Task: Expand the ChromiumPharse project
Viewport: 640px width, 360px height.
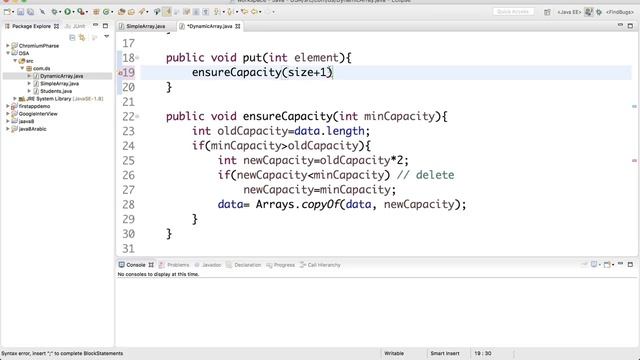Action: (x=8, y=45)
